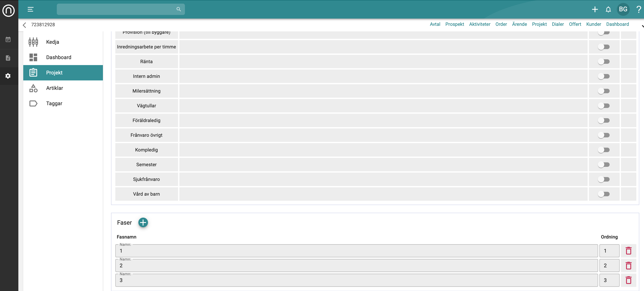644x291 pixels.
Task: Open the hamburger menu in top bar
Action: [31, 9]
